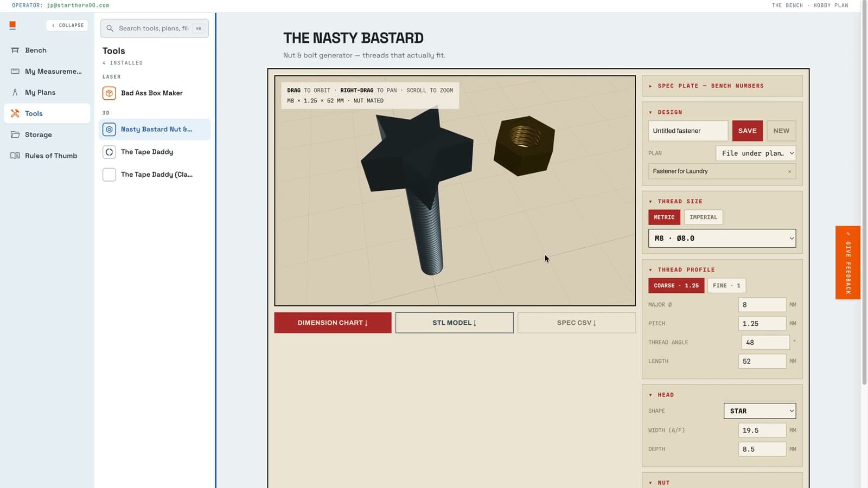Open Rules of Thumb via the book icon
This screenshot has height=488, width=868.
15,156
